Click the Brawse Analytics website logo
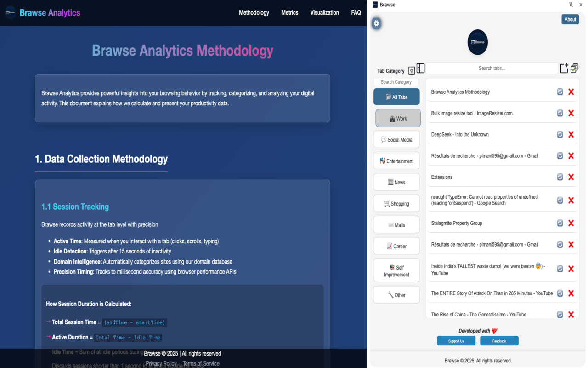Viewport: 588px width, 368px height. (11, 13)
